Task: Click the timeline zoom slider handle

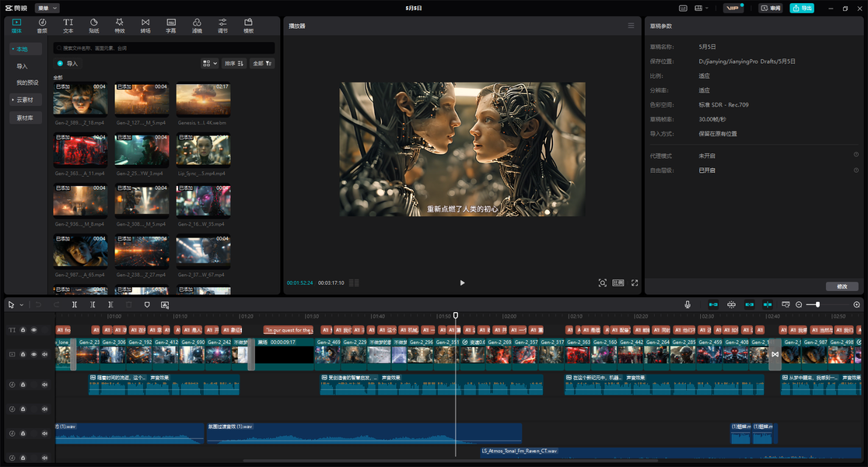Action: (817, 304)
